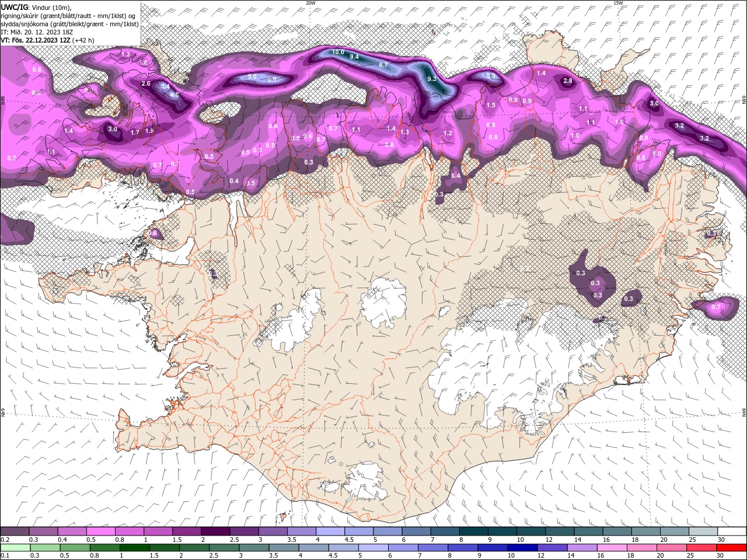Click the 9.4 precipitation value on the map
747x560 pixels.
pyautogui.click(x=354, y=57)
